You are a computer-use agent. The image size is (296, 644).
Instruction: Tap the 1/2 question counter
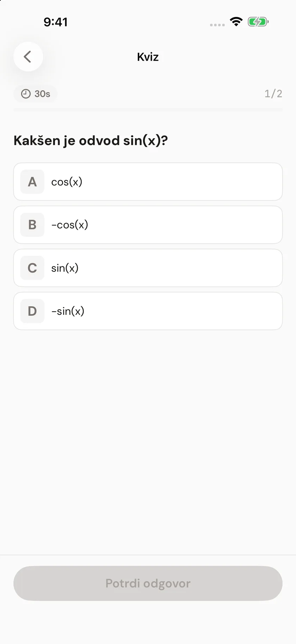coord(273,94)
